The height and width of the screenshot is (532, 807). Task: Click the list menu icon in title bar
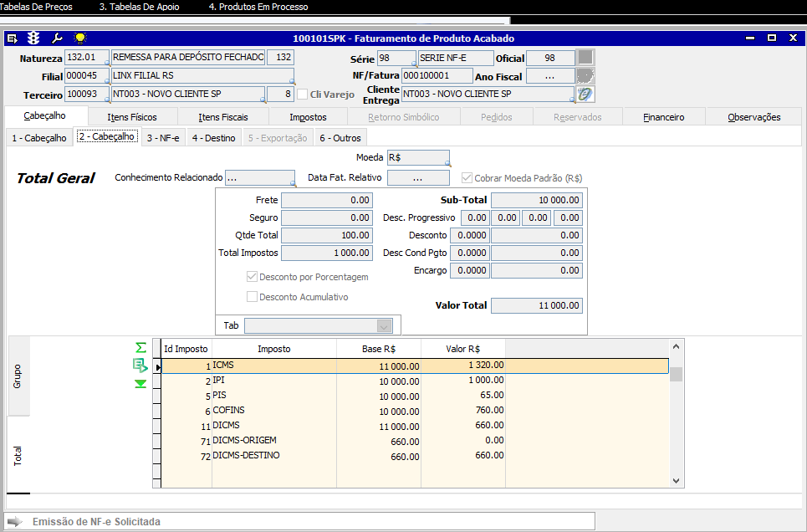tap(12, 38)
